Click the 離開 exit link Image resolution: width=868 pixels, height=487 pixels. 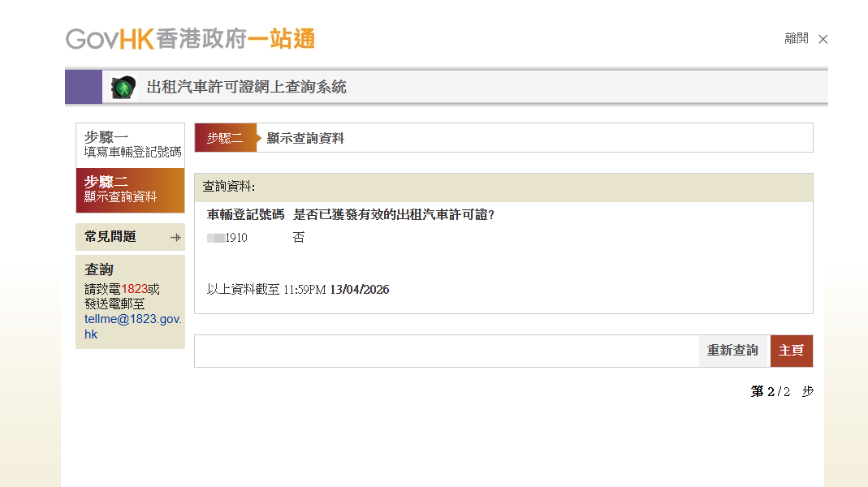(796, 38)
